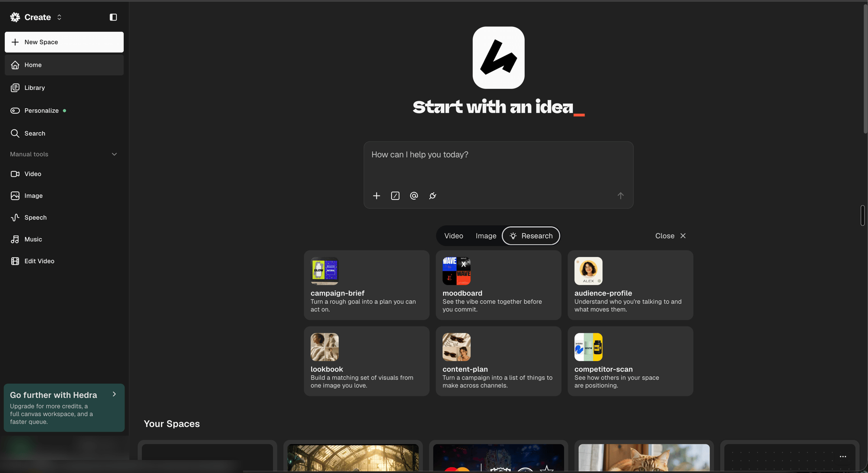Viewport: 868px width, 473px height.
Task: Close the templates panel
Action: [x=671, y=236]
